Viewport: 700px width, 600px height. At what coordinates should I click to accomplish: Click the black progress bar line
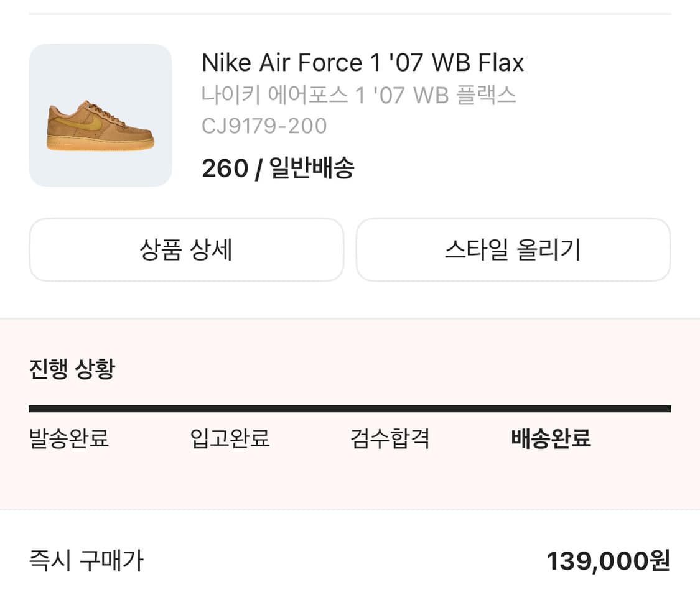coord(350,408)
